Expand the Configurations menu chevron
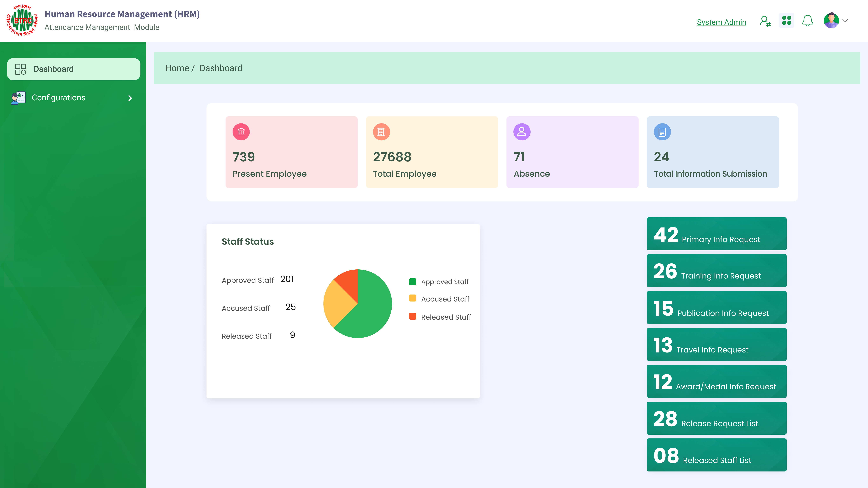The height and width of the screenshot is (488, 868). [x=130, y=98]
